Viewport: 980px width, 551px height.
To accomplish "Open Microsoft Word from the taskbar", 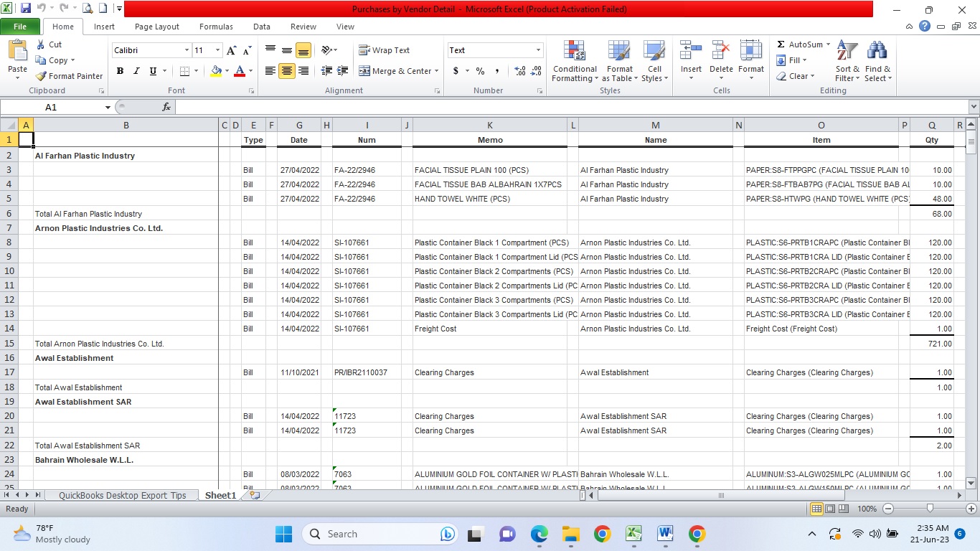I will [664, 534].
